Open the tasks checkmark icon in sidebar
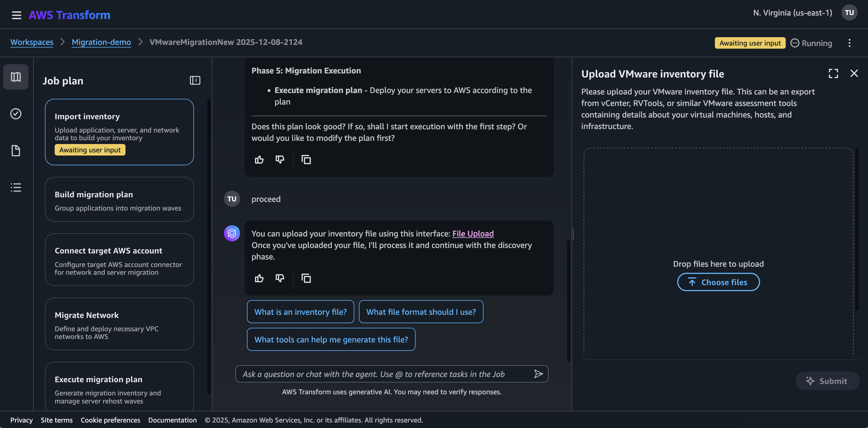 click(x=16, y=114)
